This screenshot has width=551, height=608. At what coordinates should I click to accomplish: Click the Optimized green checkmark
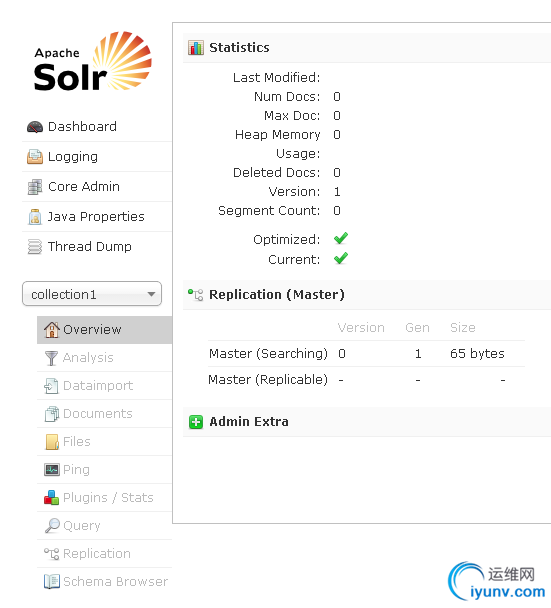[341, 238]
